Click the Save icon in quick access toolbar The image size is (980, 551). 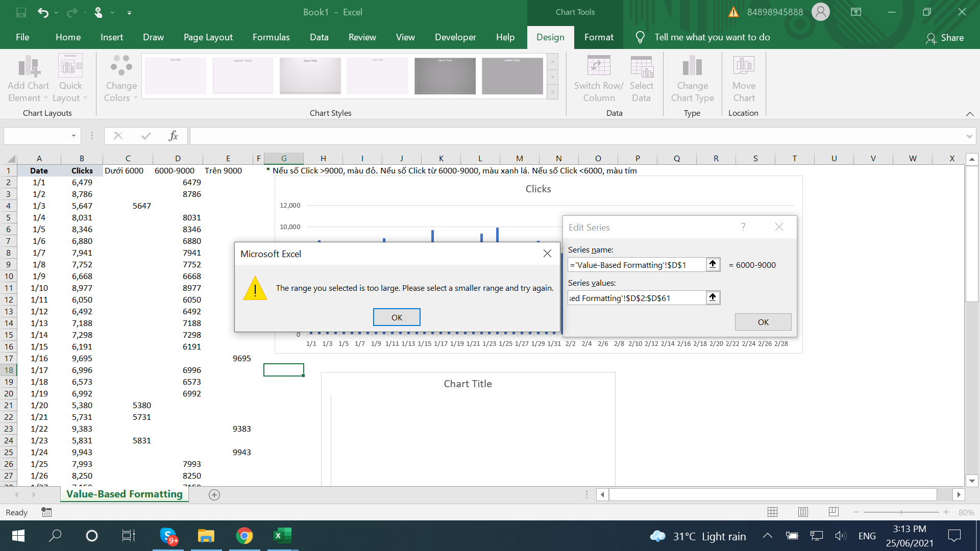[21, 12]
